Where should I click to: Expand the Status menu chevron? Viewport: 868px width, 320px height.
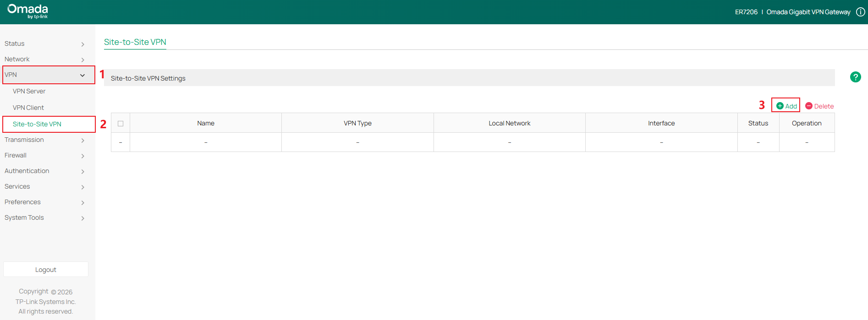point(82,44)
